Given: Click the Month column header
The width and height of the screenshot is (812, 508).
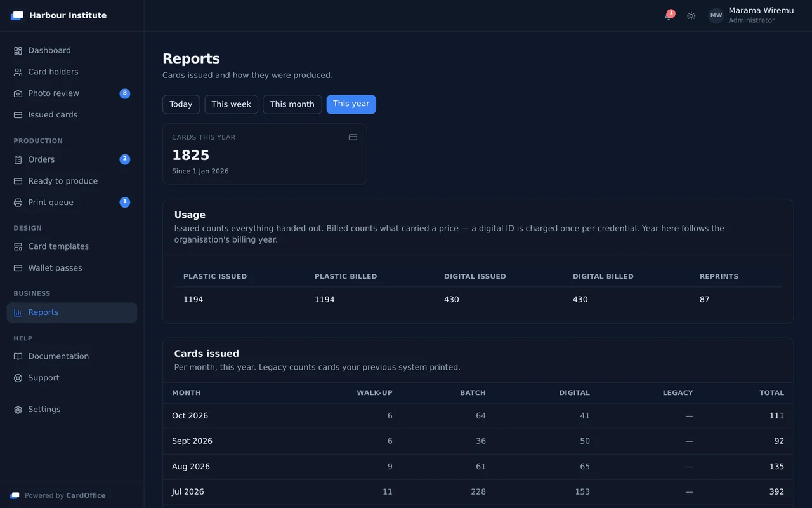Looking at the screenshot, I should tap(187, 392).
